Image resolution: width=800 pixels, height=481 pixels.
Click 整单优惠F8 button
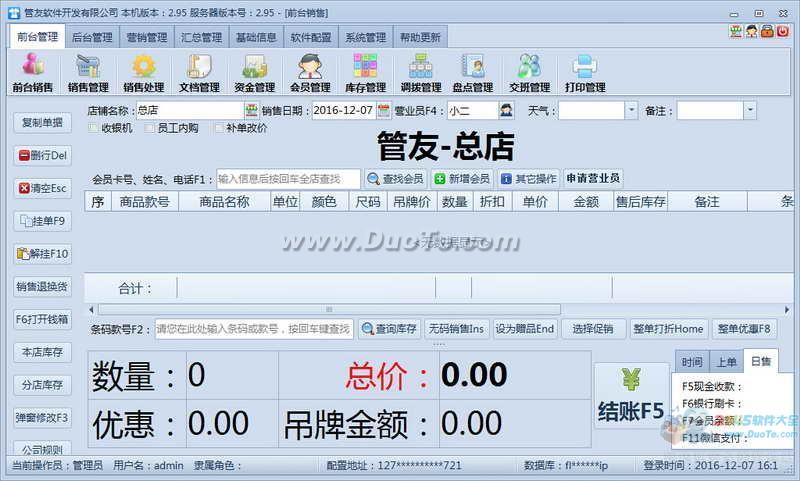point(744,329)
